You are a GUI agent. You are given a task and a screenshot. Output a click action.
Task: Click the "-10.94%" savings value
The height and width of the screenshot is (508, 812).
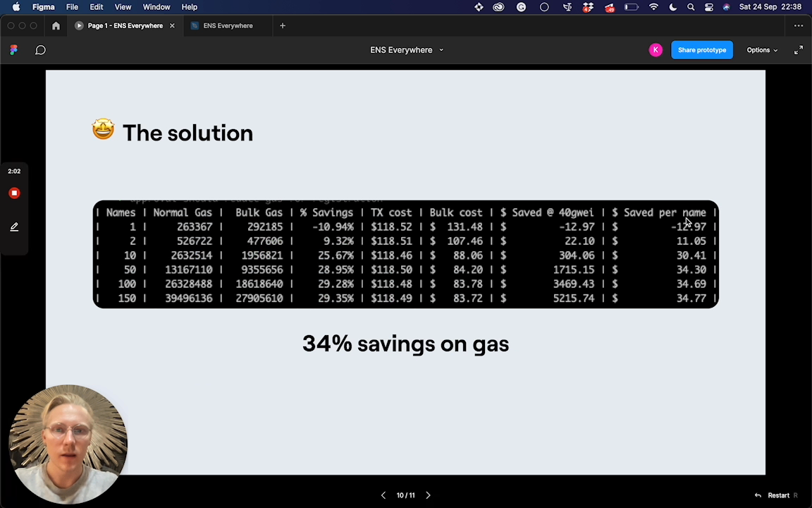pyautogui.click(x=333, y=227)
